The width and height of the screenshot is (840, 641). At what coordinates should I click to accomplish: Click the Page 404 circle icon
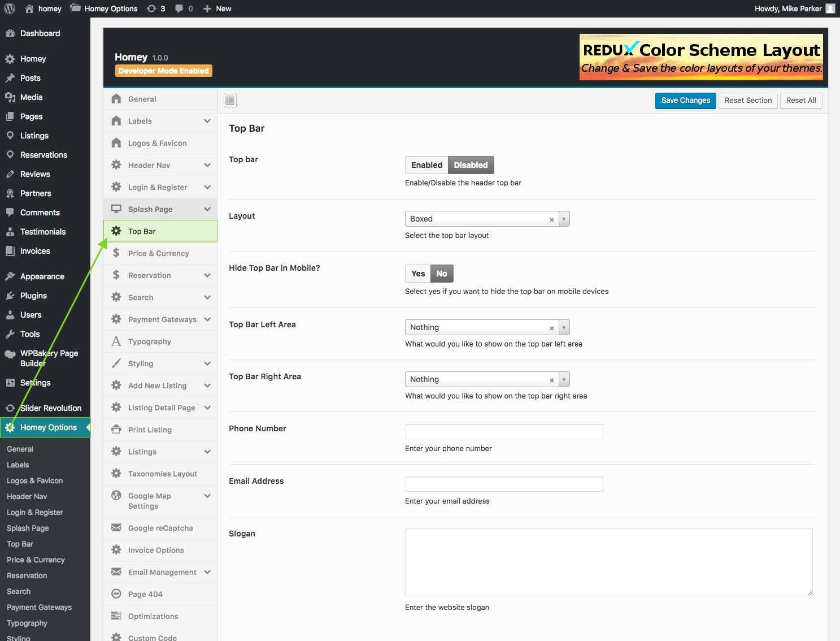116,594
